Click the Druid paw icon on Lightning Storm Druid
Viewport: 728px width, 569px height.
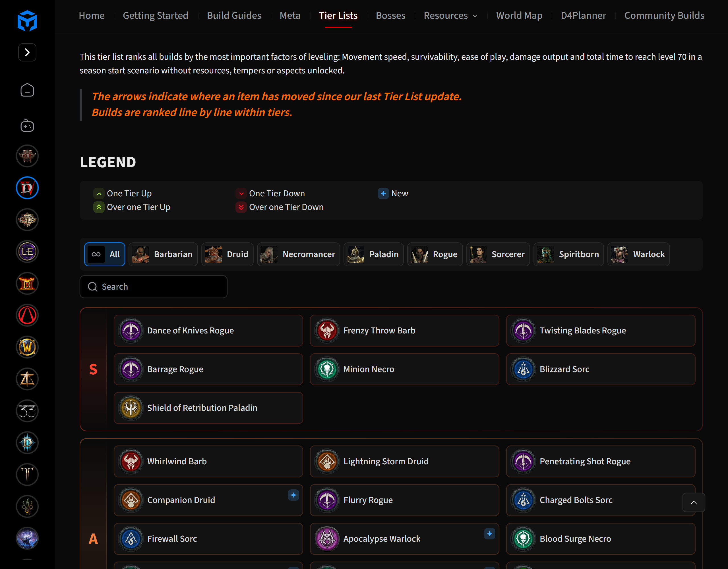[327, 461]
